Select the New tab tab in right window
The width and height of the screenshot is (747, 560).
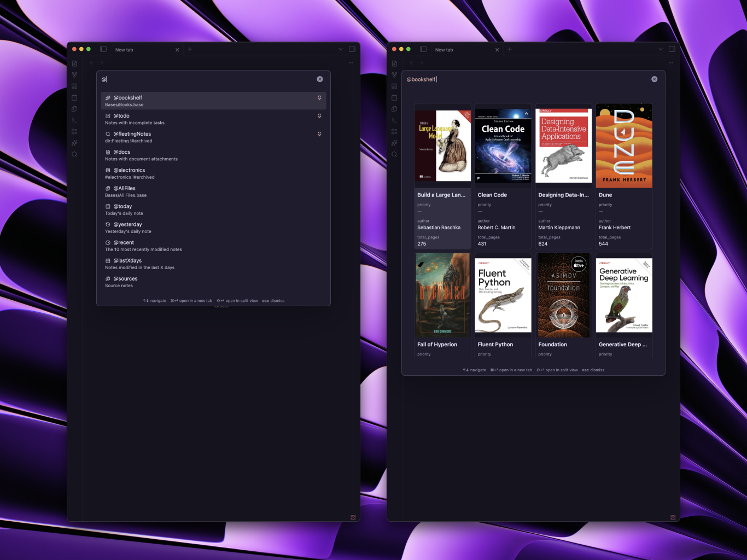[467, 50]
